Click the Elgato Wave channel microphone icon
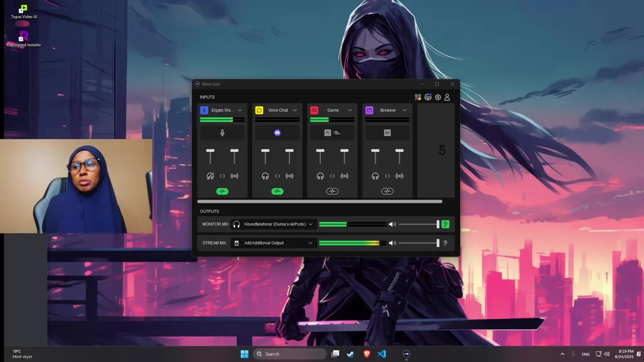This screenshot has height=362, width=644. click(x=222, y=133)
